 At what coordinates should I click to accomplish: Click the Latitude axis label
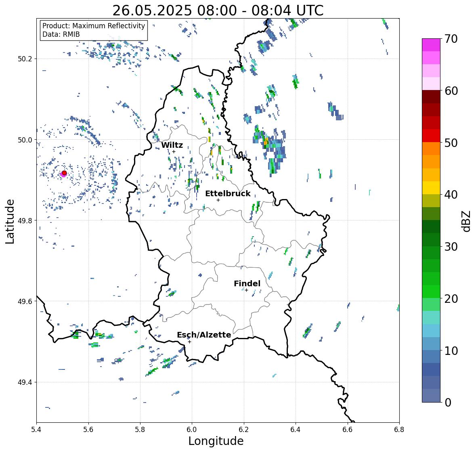pyautogui.click(x=10, y=222)
